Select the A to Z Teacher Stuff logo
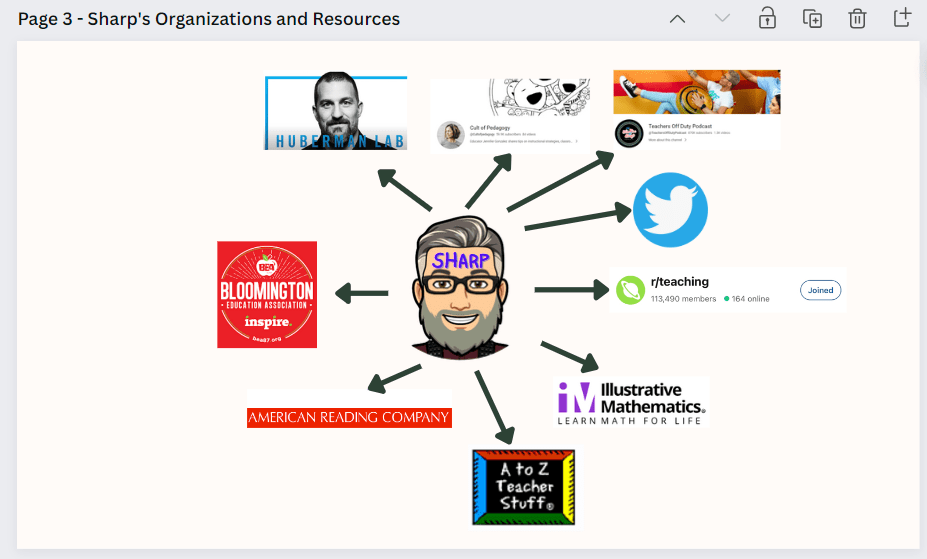Viewport: 927px width, 559px height. 523,488
